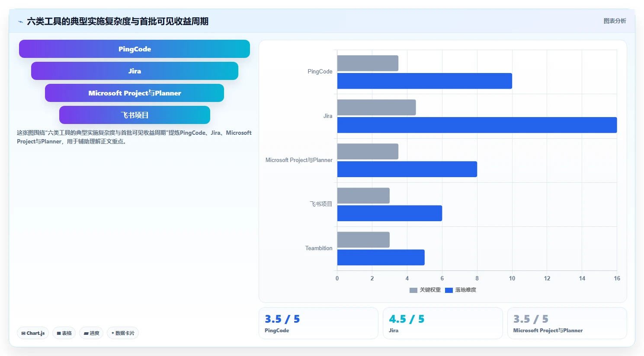Click the description paragraph starting 这张图围绕
The width and height of the screenshot is (644, 356).
coord(134,137)
